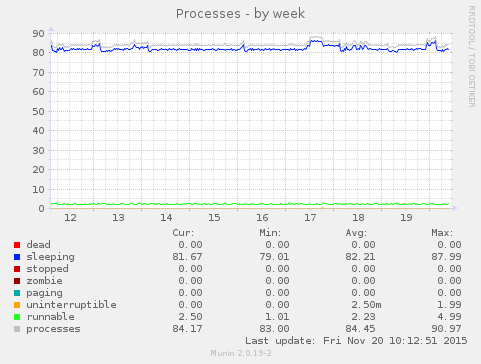Click y-axis label 60
This screenshot has height=364, width=481.
(38, 92)
